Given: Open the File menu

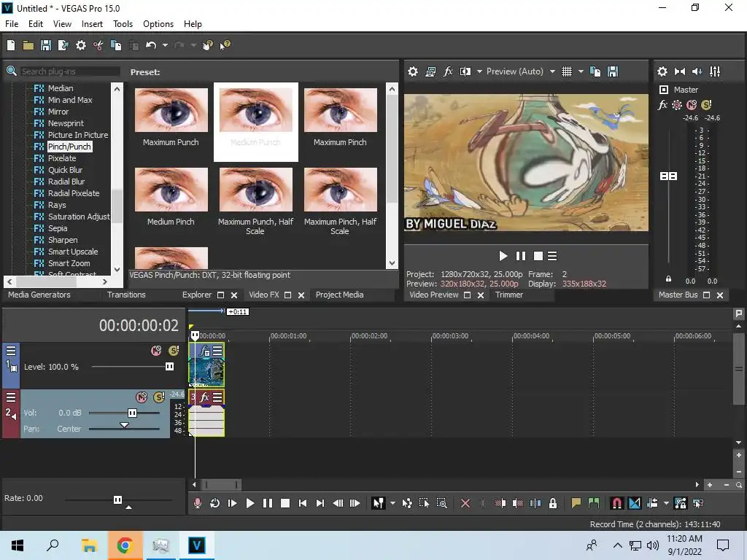Looking at the screenshot, I should coord(12,24).
